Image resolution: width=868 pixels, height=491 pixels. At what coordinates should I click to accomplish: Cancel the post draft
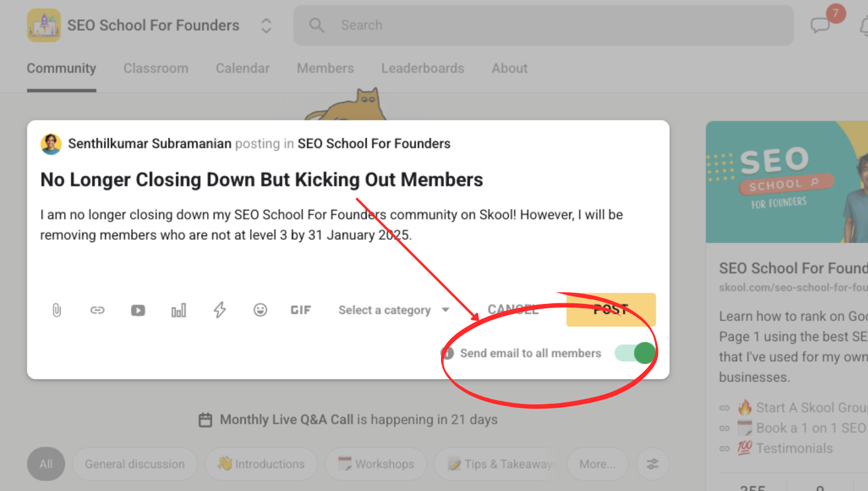pyautogui.click(x=512, y=310)
